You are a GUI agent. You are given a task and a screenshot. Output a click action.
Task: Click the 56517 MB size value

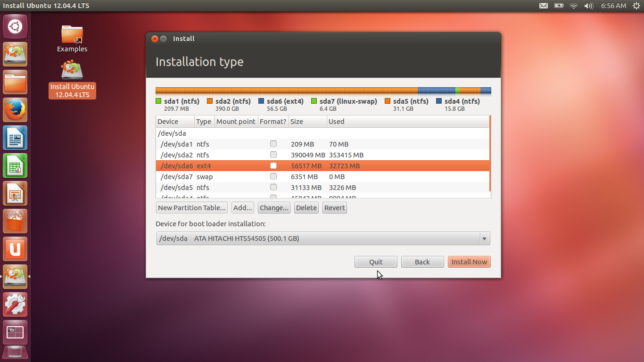[306, 165]
